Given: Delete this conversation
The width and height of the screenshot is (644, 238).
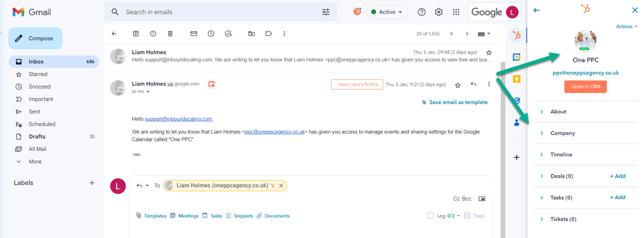Looking at the screenshot, I should click(x=170, y=34).
